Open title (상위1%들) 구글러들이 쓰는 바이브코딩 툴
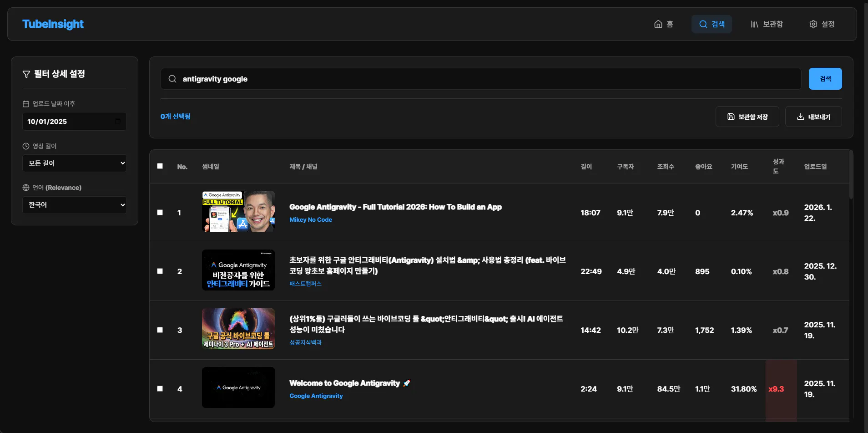 pos(426,324)
